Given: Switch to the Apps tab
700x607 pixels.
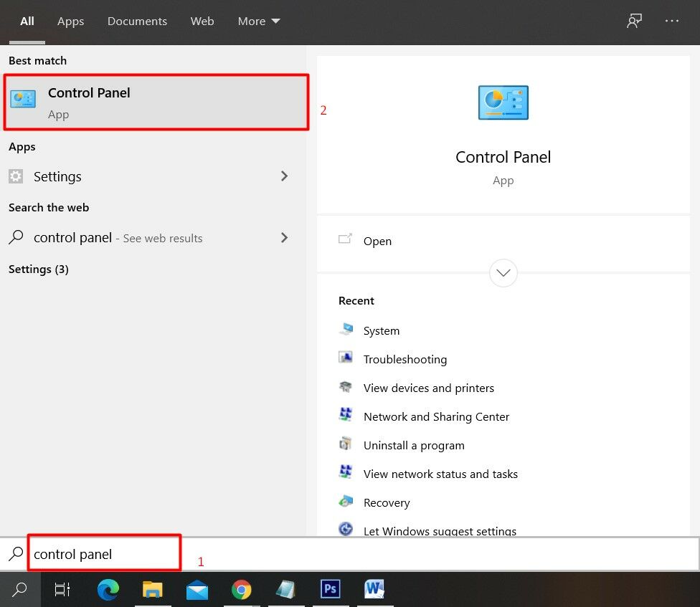Looking at the screenshot, I should pos(70,21).
